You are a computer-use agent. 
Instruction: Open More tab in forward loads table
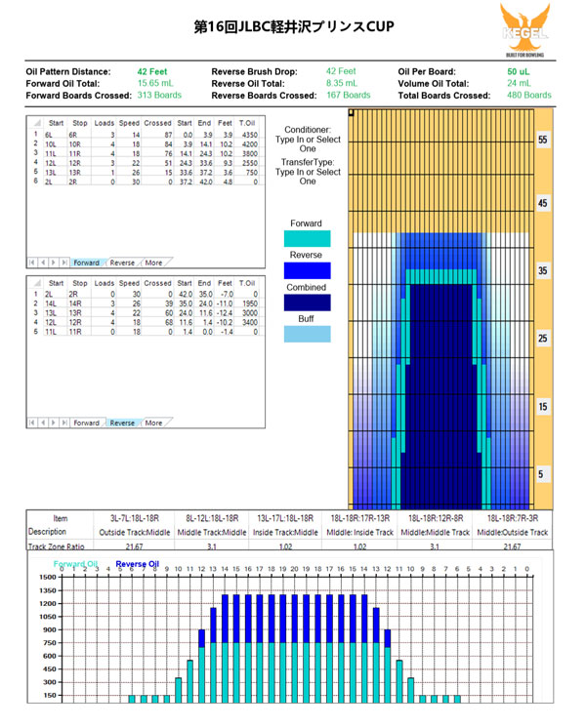click(x=153, y=263)
